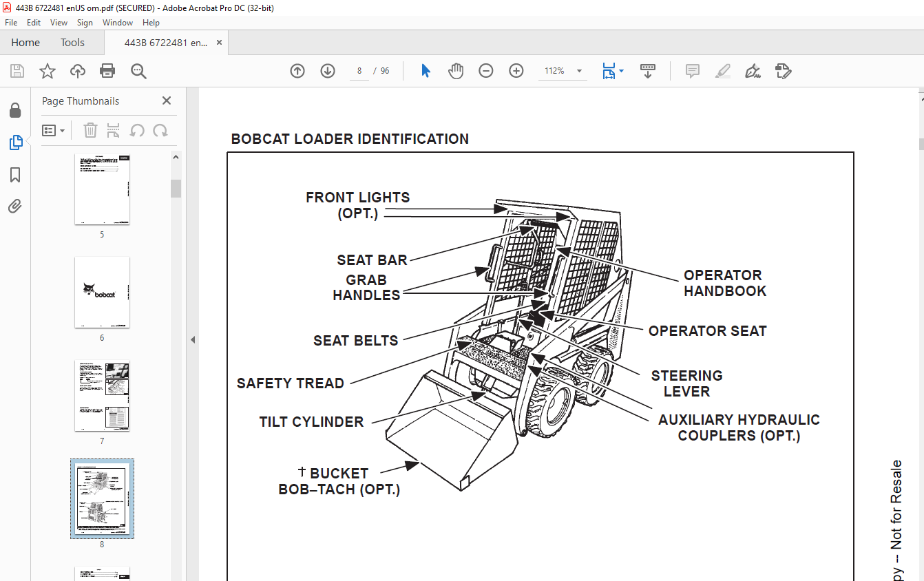Delete the selected page thumbnail with the trash icon
Screen dimensions: 924x581
(x=90, y=130)
